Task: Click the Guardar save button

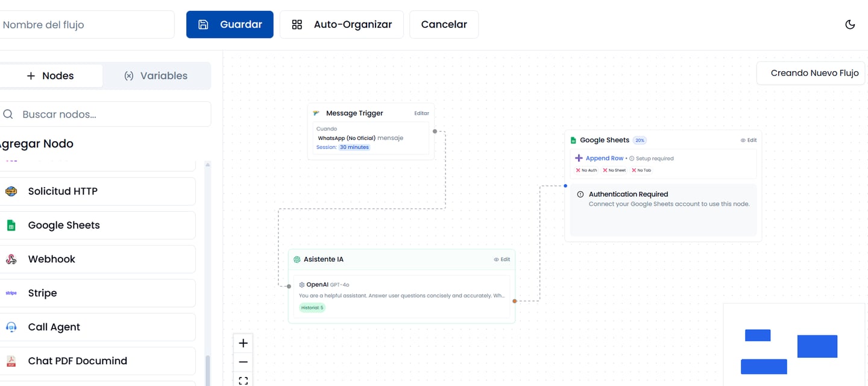Action: coord(230,25)
